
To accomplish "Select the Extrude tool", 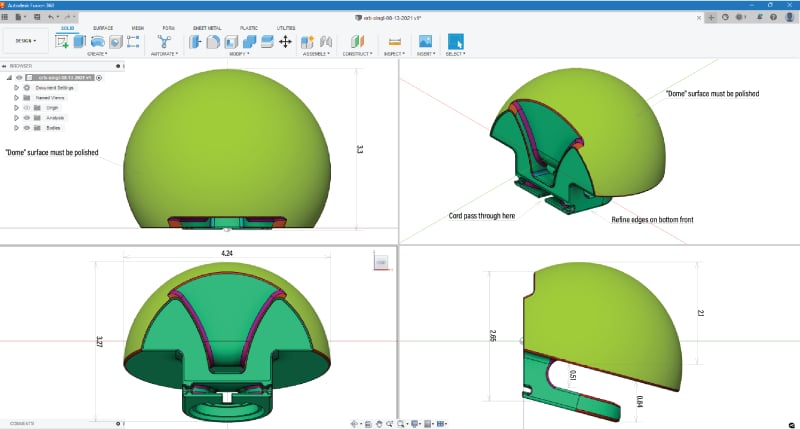I will 80,42.
